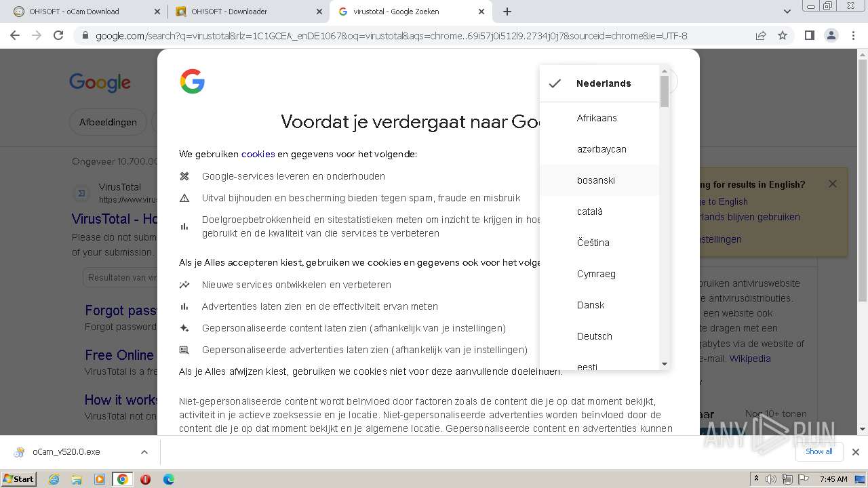Open Chrome three-dot menu
Image resolution: width=868 pixels, height=488 pixels.
pos(853,36)
